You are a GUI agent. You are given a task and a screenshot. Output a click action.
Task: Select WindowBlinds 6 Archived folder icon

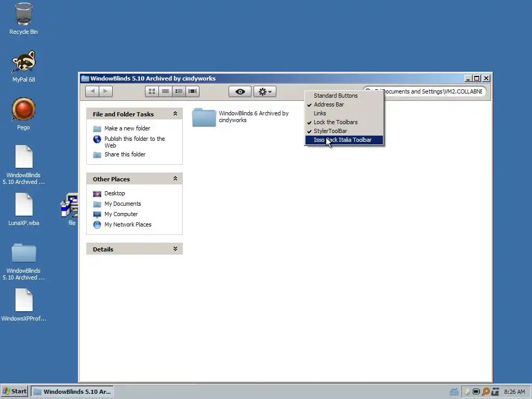204,117
